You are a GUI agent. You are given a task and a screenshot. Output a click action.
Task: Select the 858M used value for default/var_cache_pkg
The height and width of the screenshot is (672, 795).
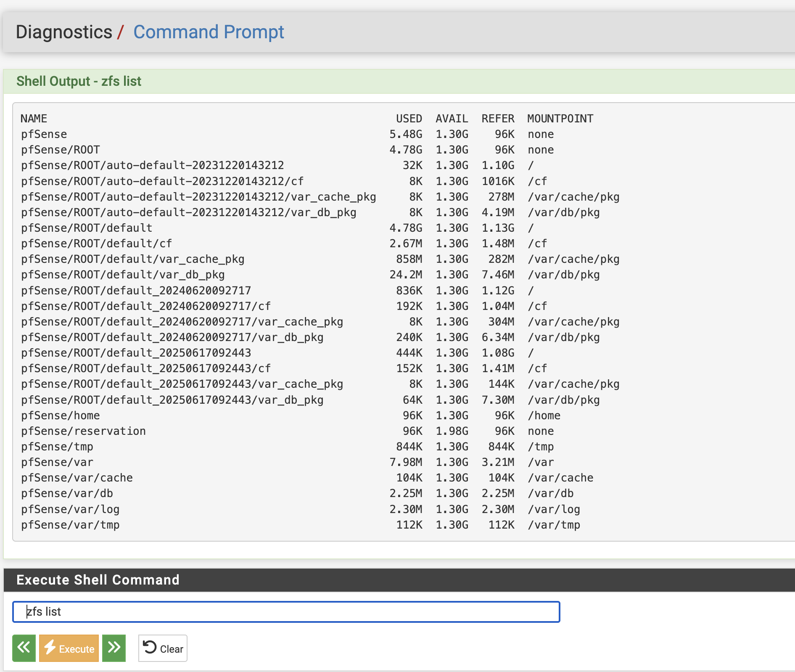[409, 259]
